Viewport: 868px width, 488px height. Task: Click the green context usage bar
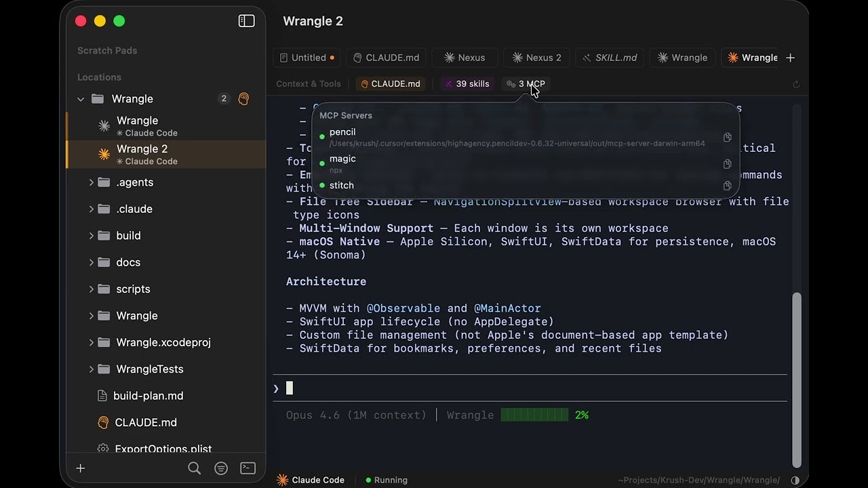(x=534, y=415)
